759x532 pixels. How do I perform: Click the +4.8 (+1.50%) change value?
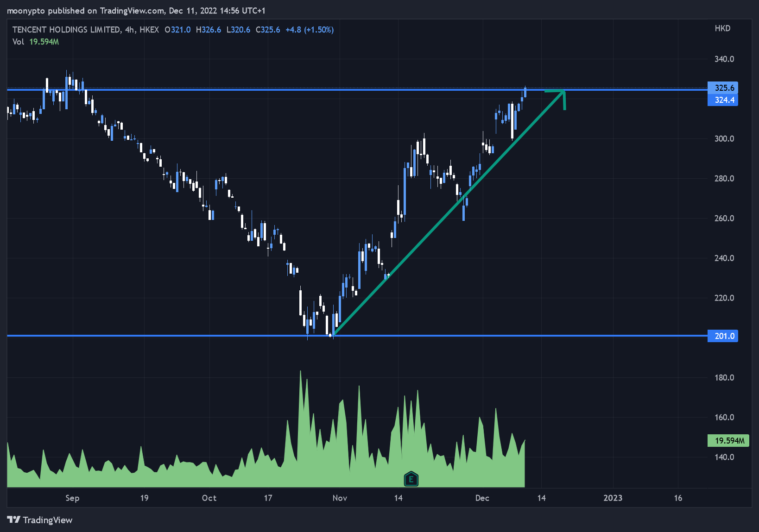click(x=310, y=30)
